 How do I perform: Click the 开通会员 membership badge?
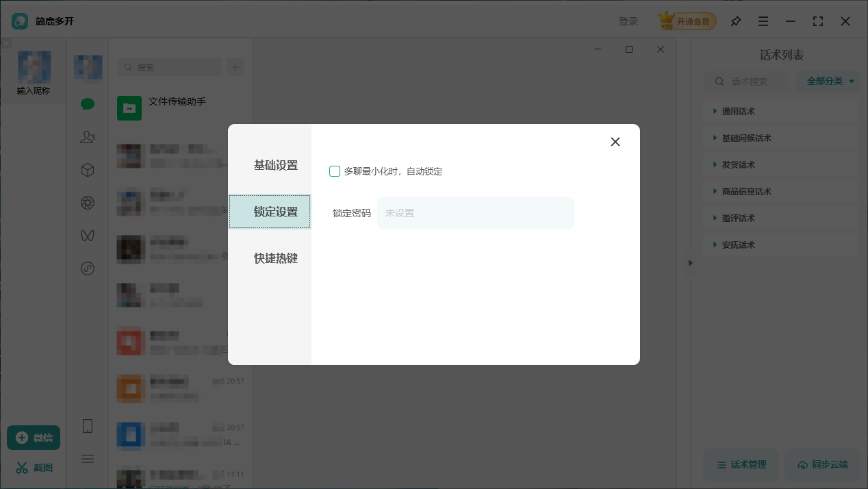click(x=687, y=21)
